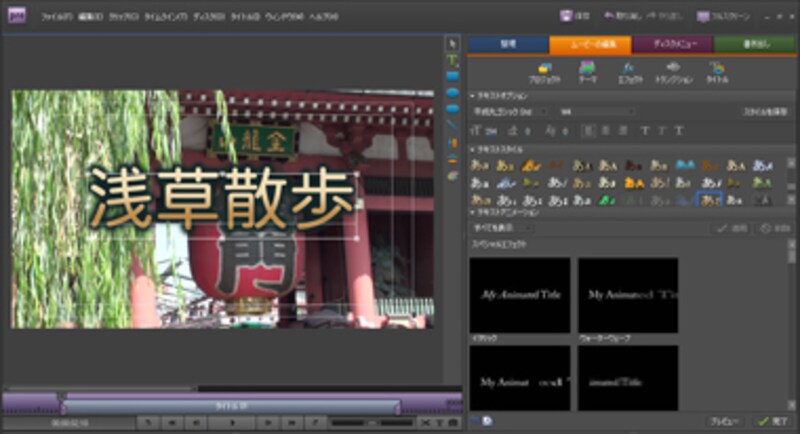Click the Done button at bottom right
The height and width of the screenshot is (434, 800).
click(x=774, y=421)
